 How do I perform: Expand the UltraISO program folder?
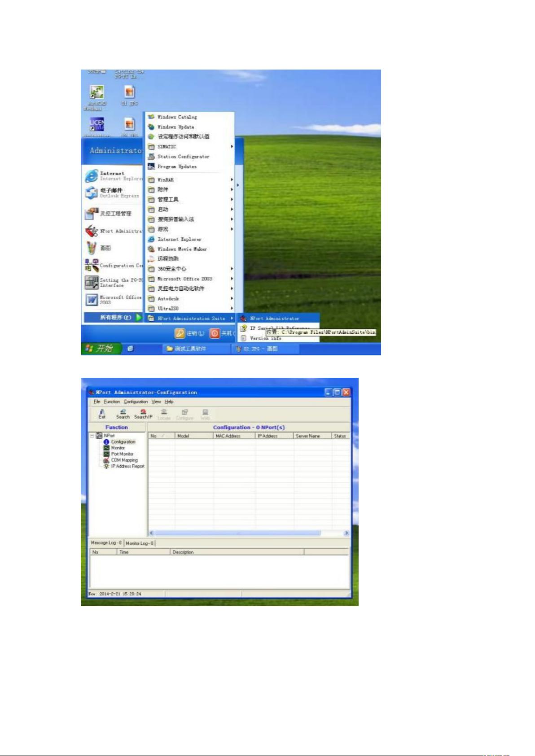[x=190, y=309]
